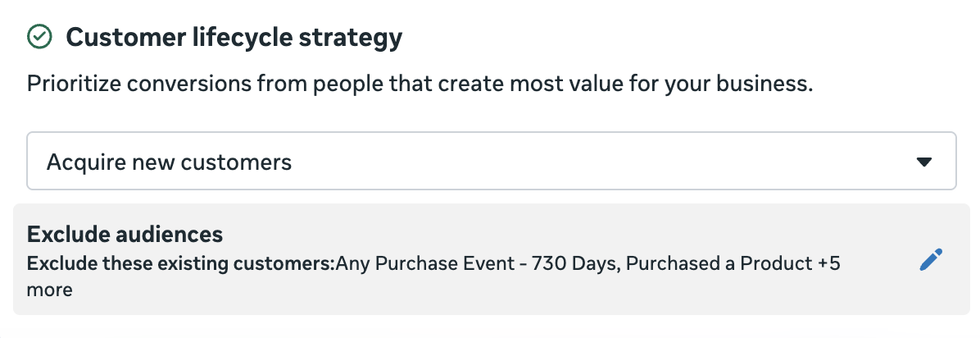Click the Exclude audiences title
The height and width of the screenshot is (338, 980).
click(x=125, y=234)
